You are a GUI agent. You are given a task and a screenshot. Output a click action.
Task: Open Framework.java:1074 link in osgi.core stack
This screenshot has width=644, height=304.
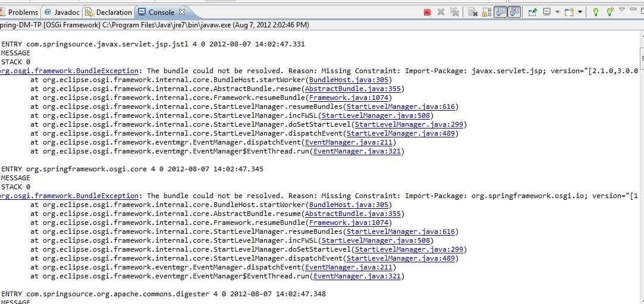point(348,223)
